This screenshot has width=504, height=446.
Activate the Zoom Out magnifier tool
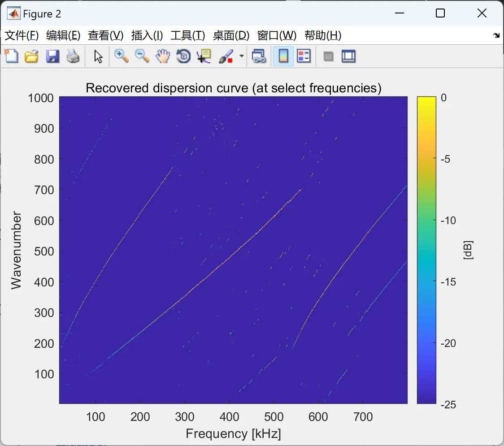tap(142, 56)
